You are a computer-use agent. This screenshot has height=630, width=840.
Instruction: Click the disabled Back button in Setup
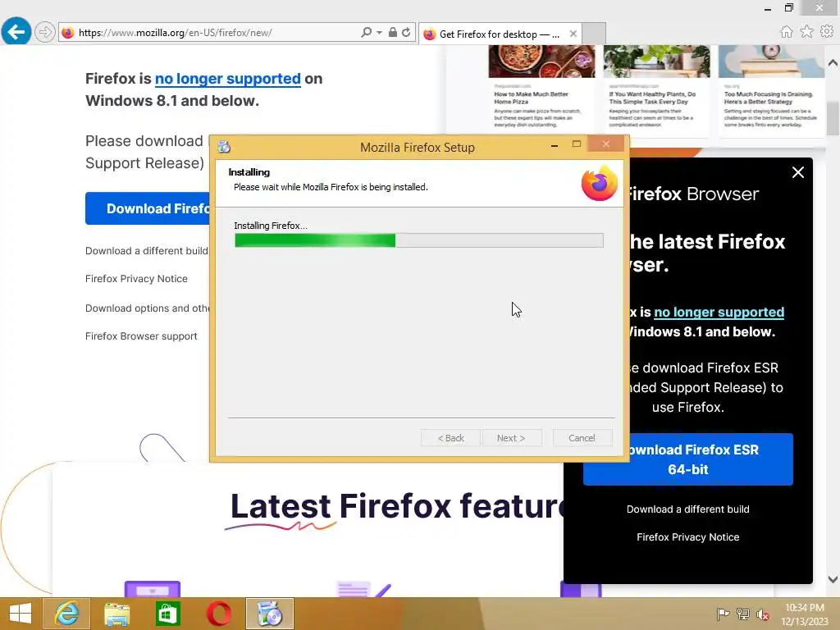tap(450, 438)
